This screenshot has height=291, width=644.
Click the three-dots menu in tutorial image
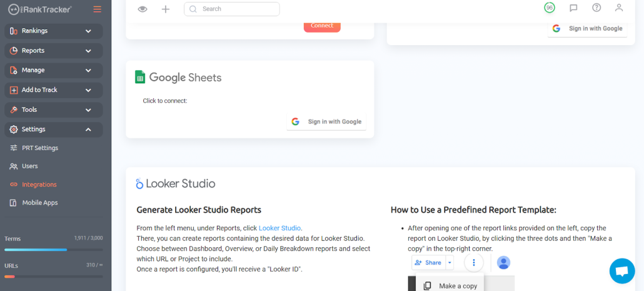point(474,262)
